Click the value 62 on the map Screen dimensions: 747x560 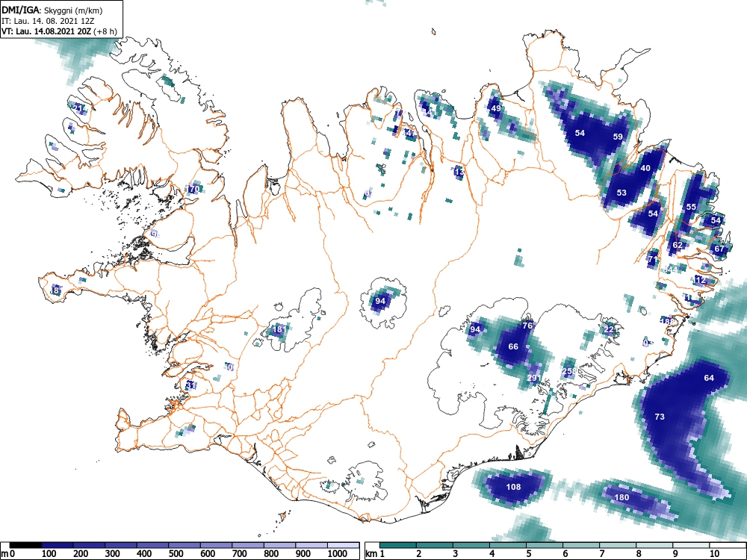tap(678, 245)
